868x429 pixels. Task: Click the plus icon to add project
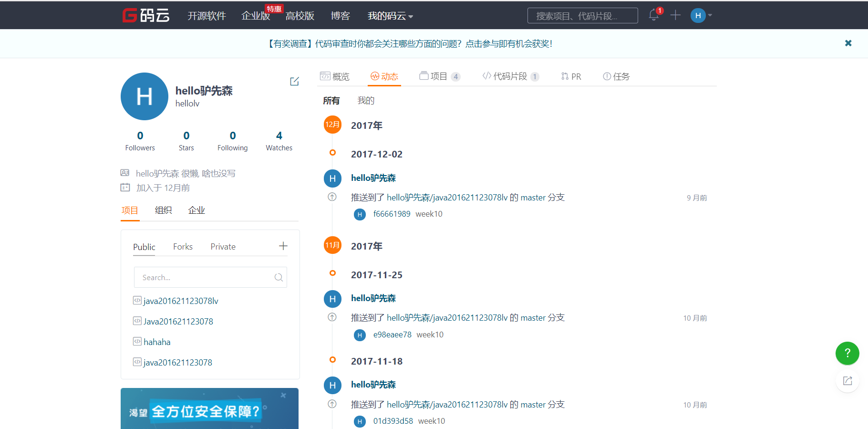(x=283, y=246)
